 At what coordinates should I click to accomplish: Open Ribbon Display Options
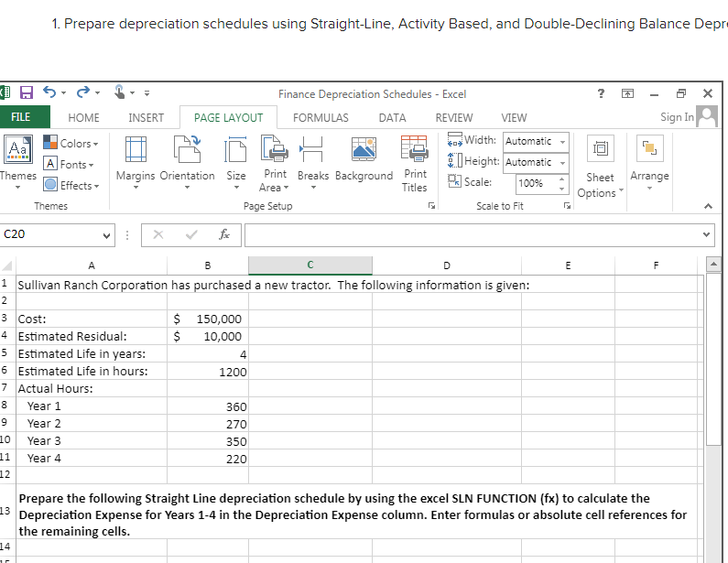(627, 93)
